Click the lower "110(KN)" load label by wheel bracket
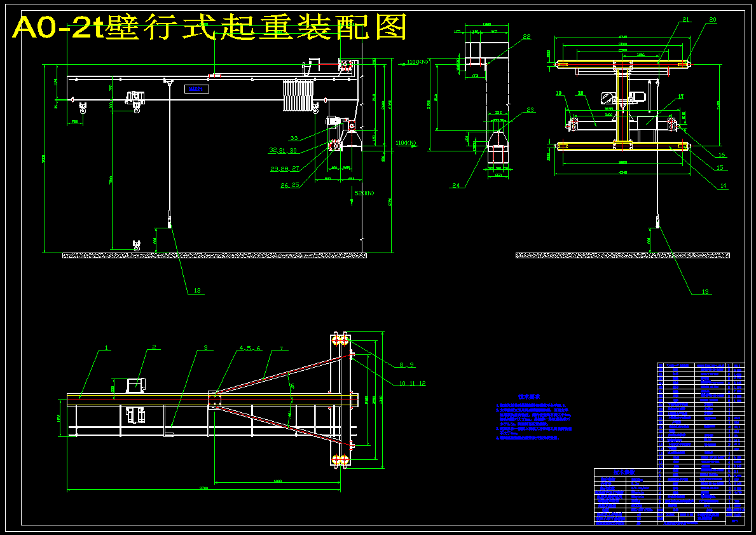The height and width of the screenshot is (535, 756). (406, 143)
